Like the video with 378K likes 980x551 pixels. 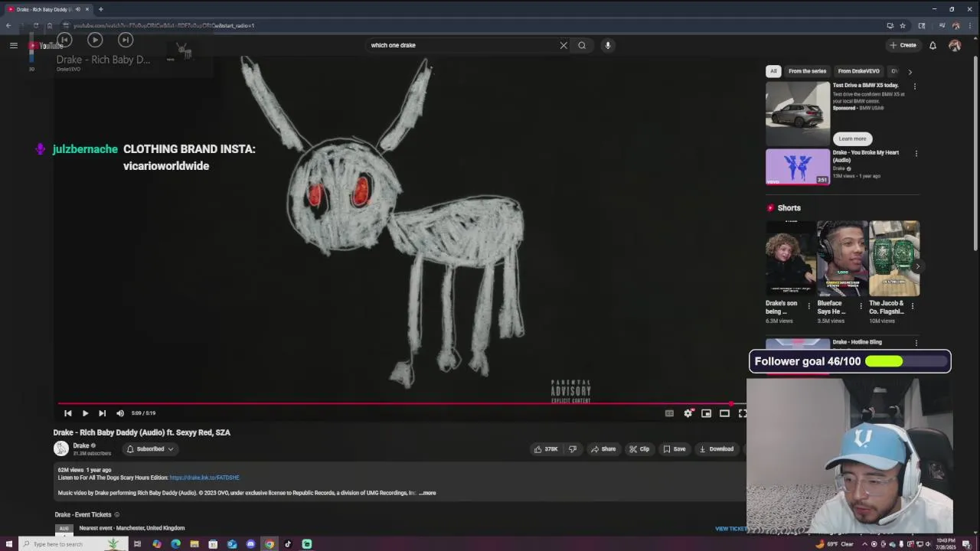[x=546, y=449]
